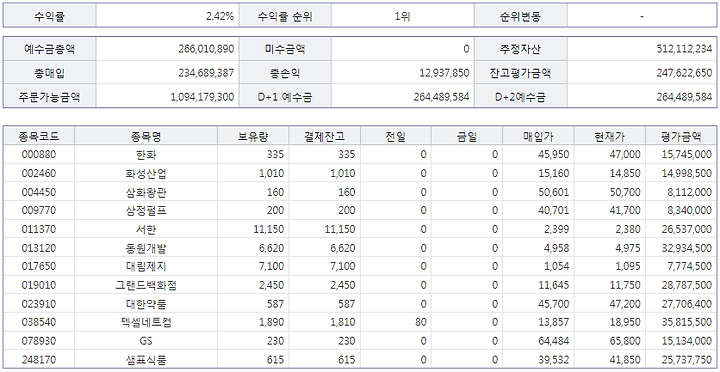Select stock code 004450
The height and width of the screenshot is (372, 720).
(x=39, y=192)
